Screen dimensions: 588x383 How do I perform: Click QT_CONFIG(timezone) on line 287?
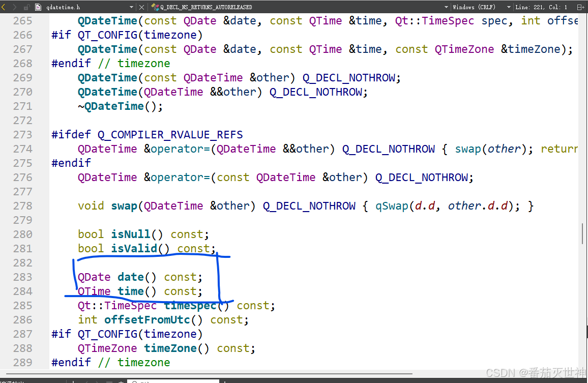click(x=140, y=334)
